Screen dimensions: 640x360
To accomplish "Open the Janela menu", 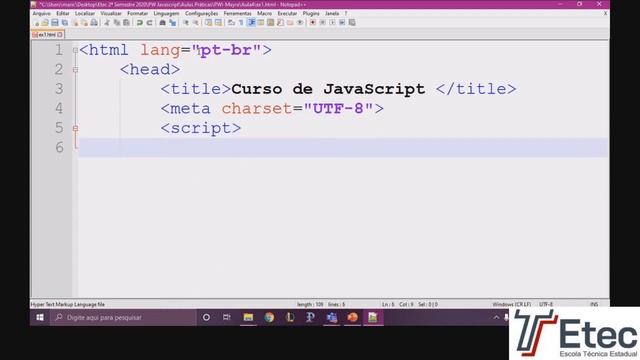I will coord(332,13).
